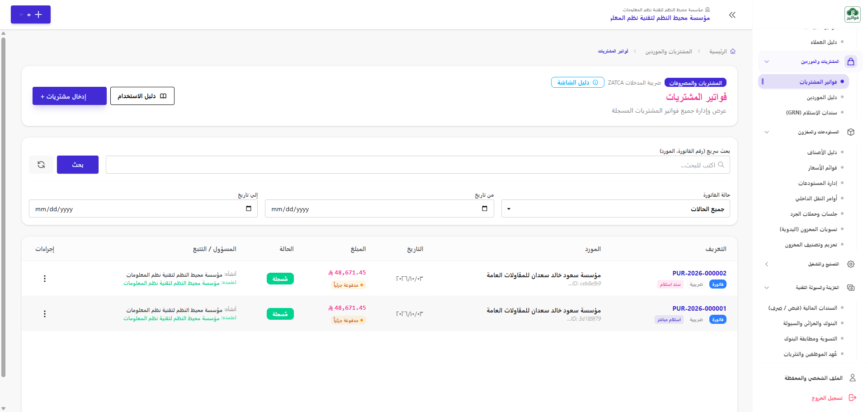The width and height of the screenshot is (868, 412).
Task: Click the دليل الاستخدام button
Action: [x=142, y=96]
